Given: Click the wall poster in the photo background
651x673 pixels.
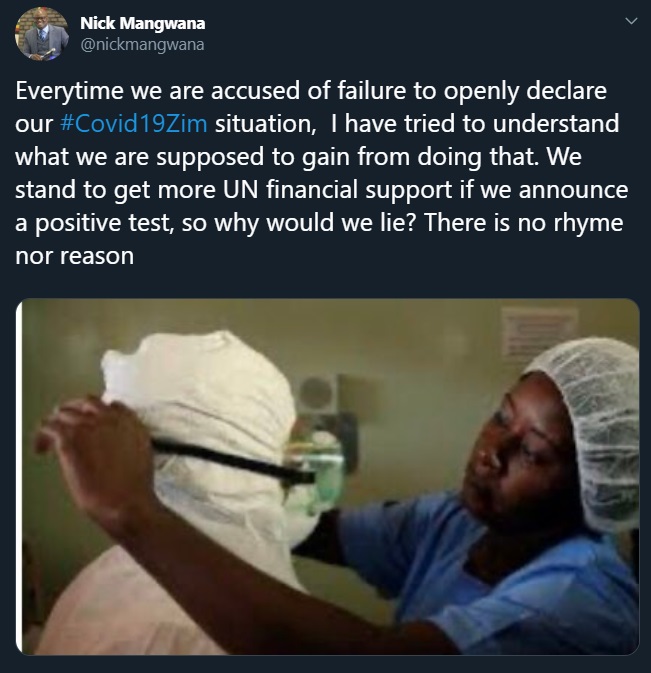Looking at the screenshot, I should (539, 336).
